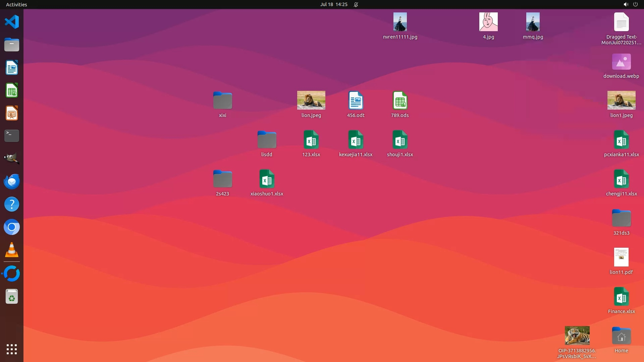Screen dimensions: 644x362
Task: Select the 456.odt document file
Action: [356, 101]
